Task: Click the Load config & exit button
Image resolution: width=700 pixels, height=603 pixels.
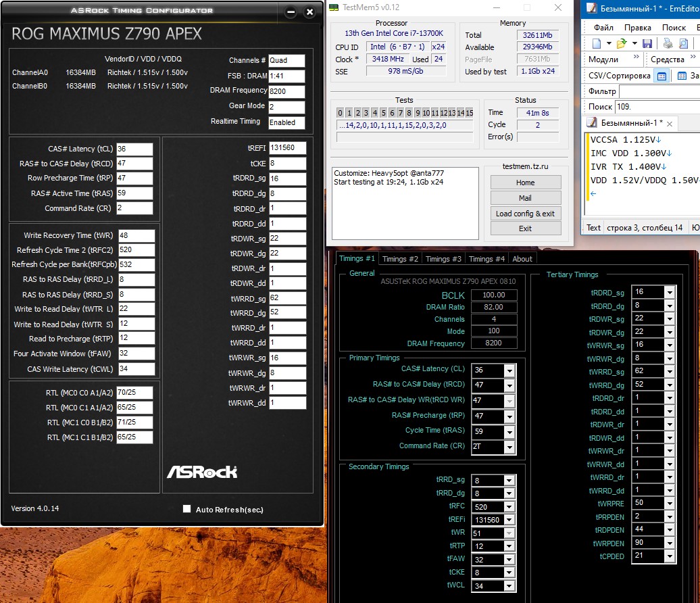Action: (x=526, y=214)
